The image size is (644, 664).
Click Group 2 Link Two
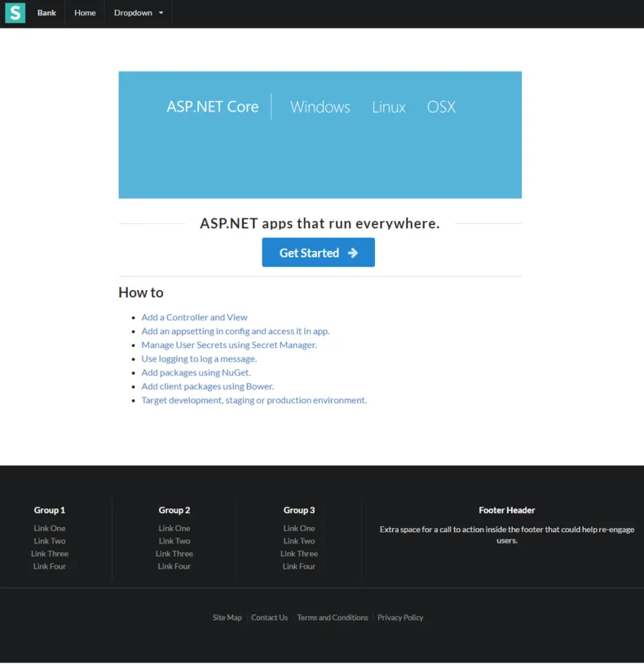[x=174, y=541]
